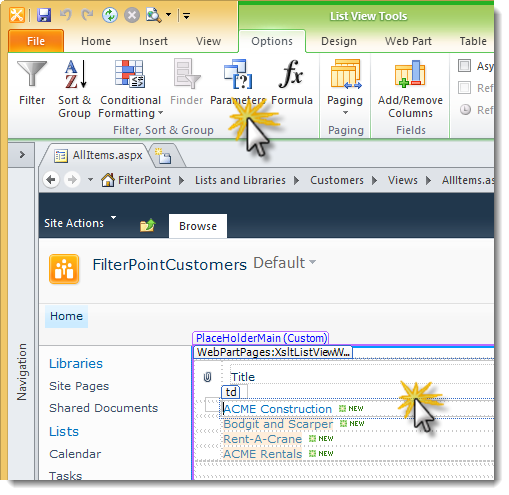This screenshot has width=509, height=495.
Task: Switch to the Home ribbon tab
Action: [96, 41]
